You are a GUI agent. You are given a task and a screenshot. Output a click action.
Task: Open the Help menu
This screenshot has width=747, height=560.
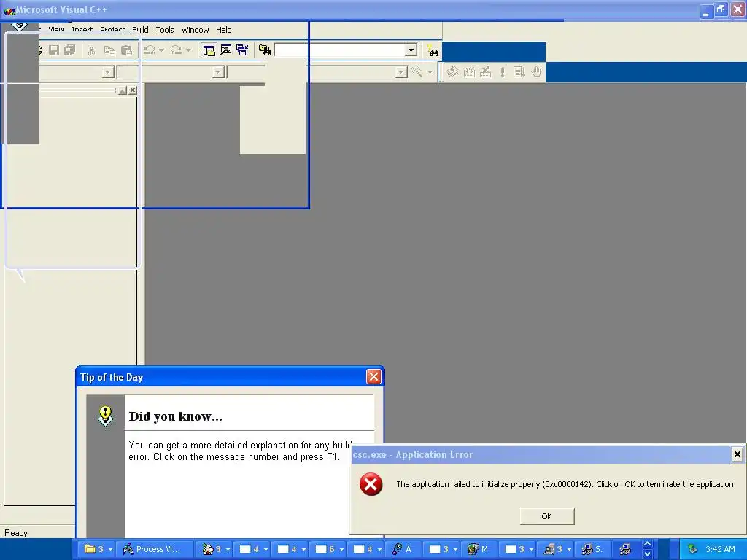223,30
